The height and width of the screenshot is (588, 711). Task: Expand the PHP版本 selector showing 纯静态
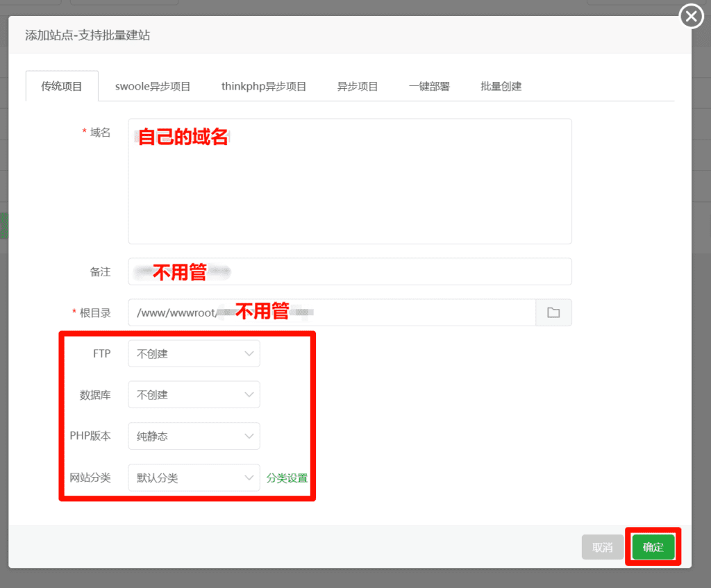(x=194, y=436)
